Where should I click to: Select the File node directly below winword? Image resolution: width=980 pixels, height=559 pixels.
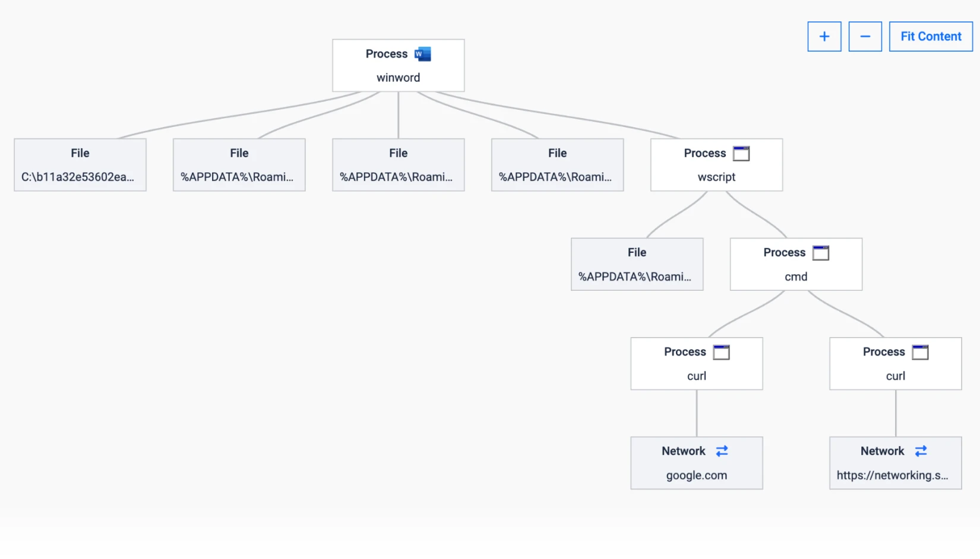(398, 166)
